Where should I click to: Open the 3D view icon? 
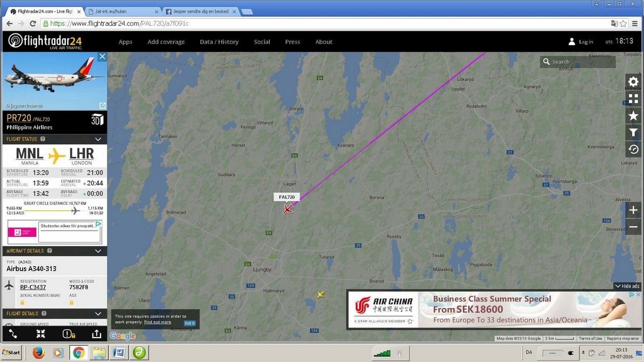tap(97, 120)
